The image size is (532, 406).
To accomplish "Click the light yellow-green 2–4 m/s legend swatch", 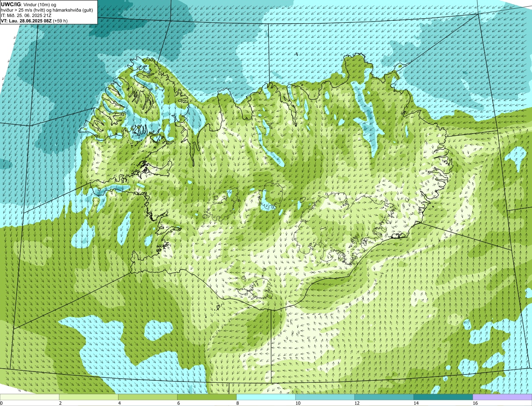I will (x=89, y=397).
